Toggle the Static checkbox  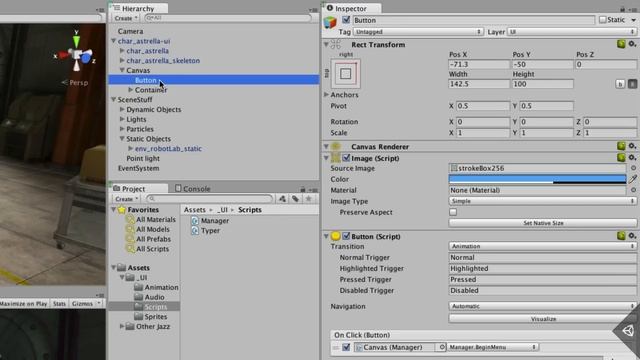tap(602, 20)
